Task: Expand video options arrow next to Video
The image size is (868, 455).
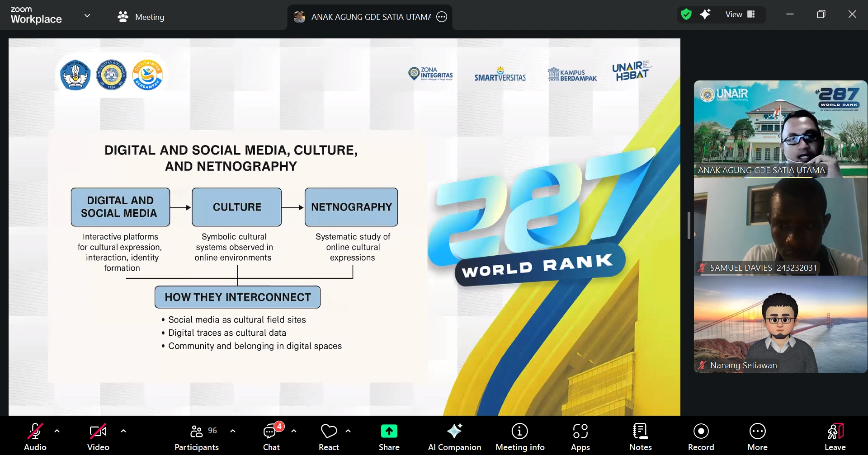Action: (123, 431)
